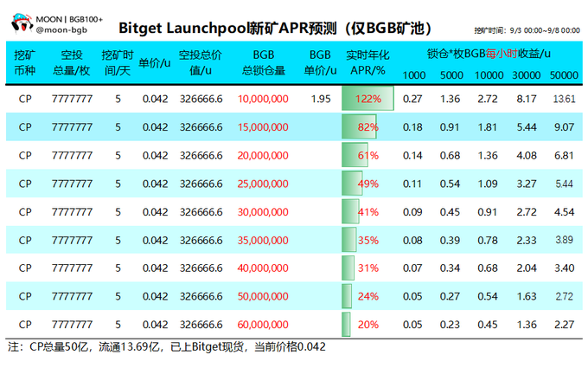Click the 20,000,000 locked amount cell
Screen dimensions: 588x368
tap(263, 155)
